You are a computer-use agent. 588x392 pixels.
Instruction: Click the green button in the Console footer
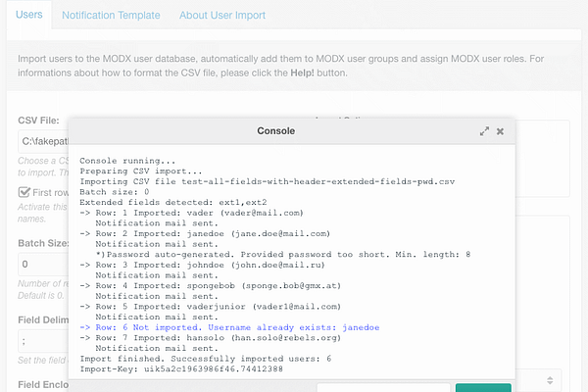click(x=483, y=387)
